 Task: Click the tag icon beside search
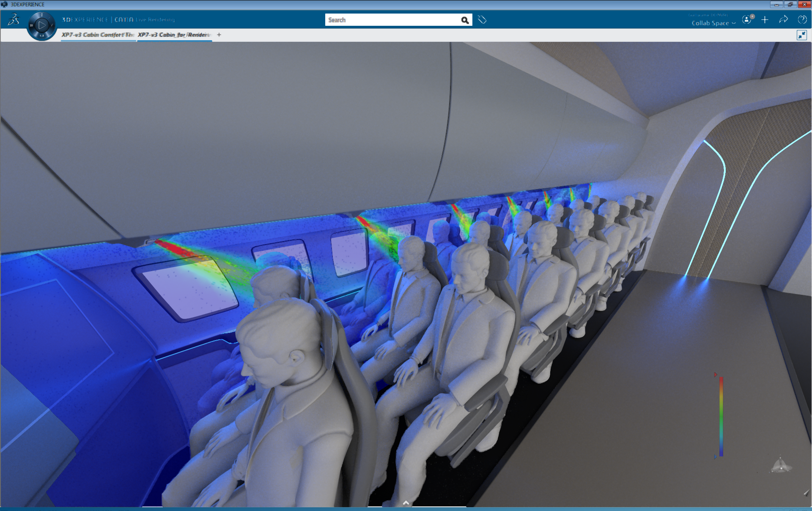482,19
